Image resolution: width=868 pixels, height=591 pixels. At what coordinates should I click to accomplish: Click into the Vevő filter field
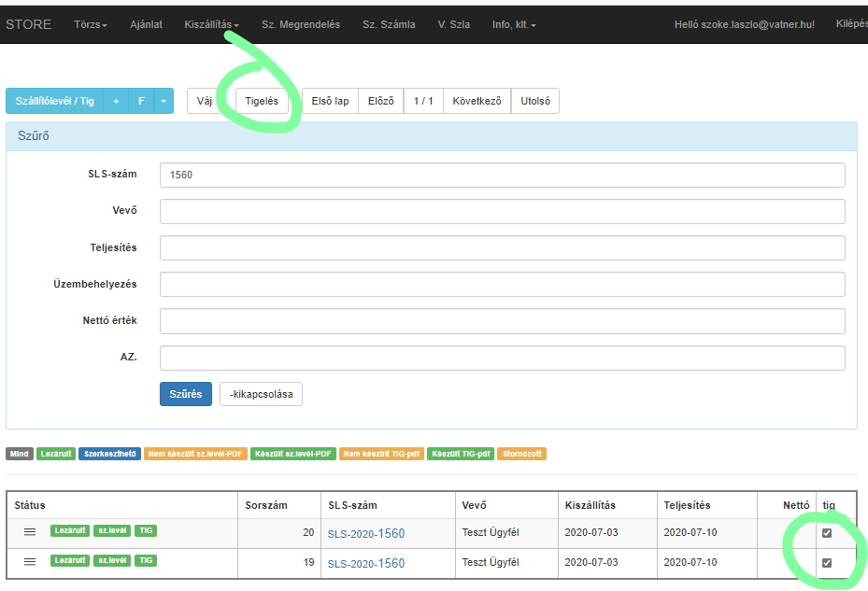(502, 211)
